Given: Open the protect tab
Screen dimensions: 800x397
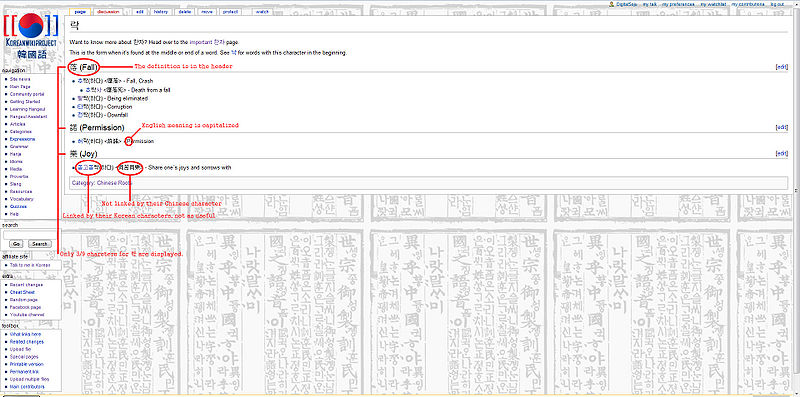Looking at the screenshot, I should click(x=230, y=11).
